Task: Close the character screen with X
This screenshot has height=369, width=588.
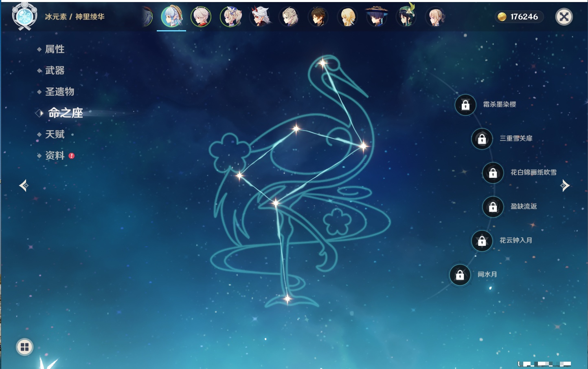Action: (564, 17)
